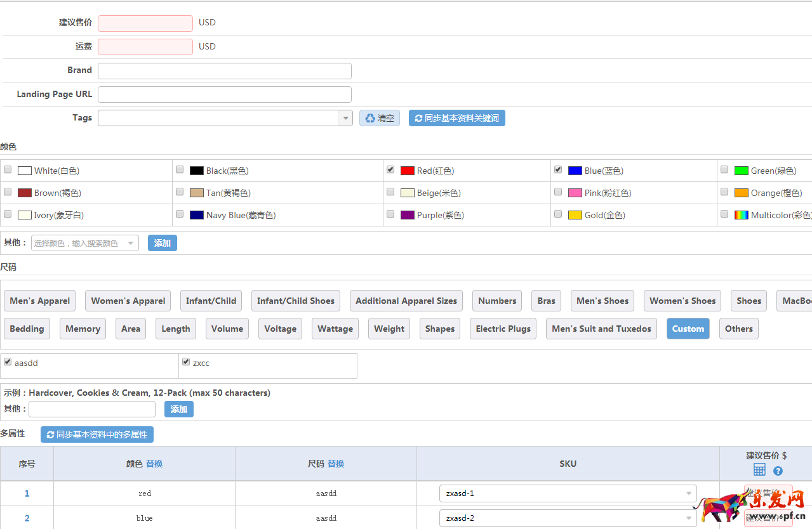Uncheck the Red(红色) color checkbox
The image size is (812, 529).
[390, 170]
